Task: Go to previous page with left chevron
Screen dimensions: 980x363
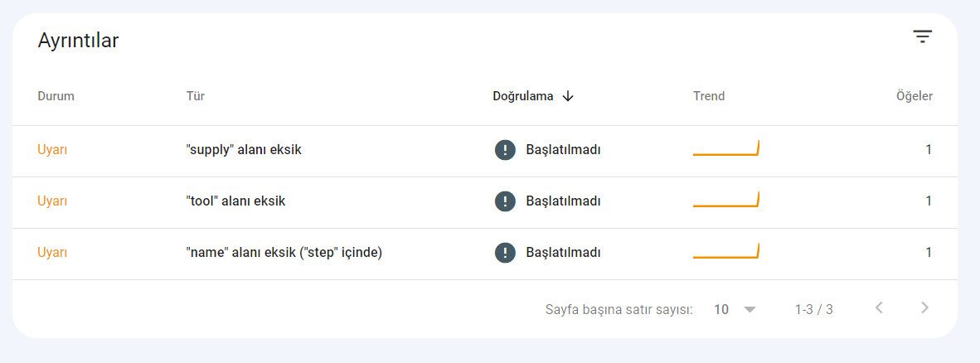Action: click(880, 307)
